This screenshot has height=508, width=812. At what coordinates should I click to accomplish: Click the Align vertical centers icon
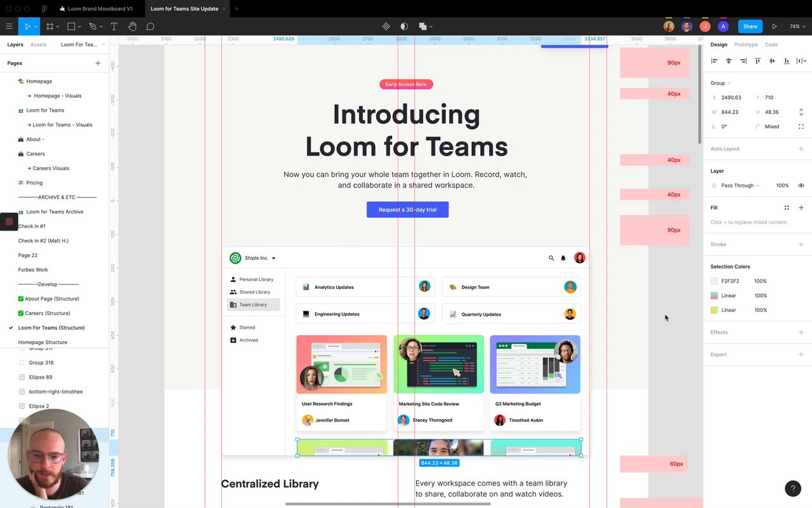(772, 61)
